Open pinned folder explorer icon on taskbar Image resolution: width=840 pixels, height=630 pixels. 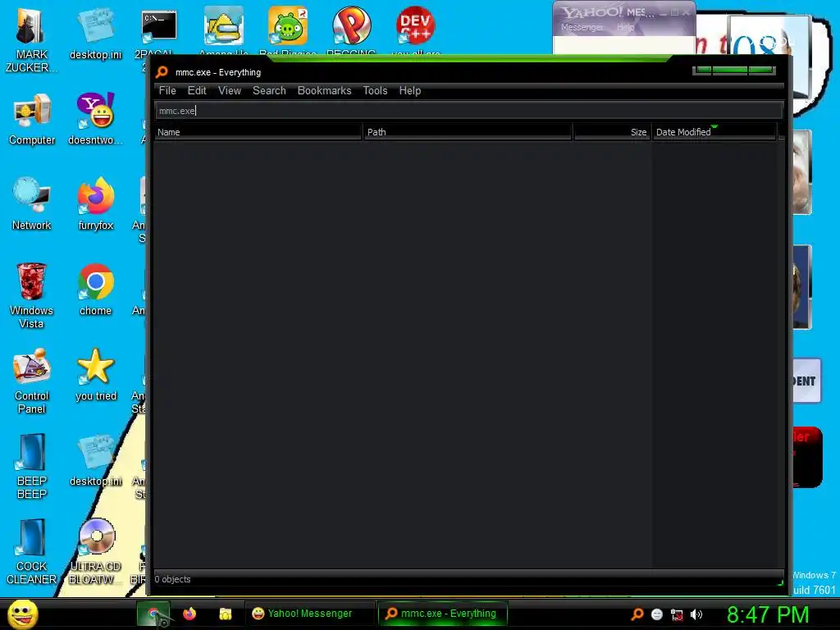(226, 614)
